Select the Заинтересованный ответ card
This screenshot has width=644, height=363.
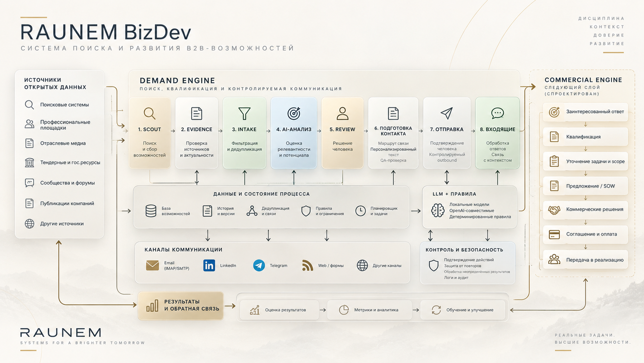point(585,112)
